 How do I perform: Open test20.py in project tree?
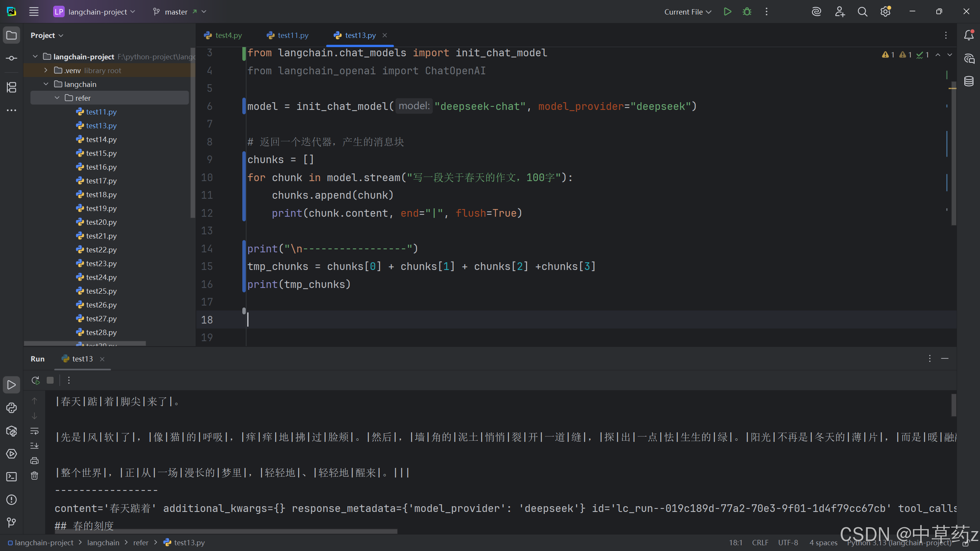click(101, 222)
